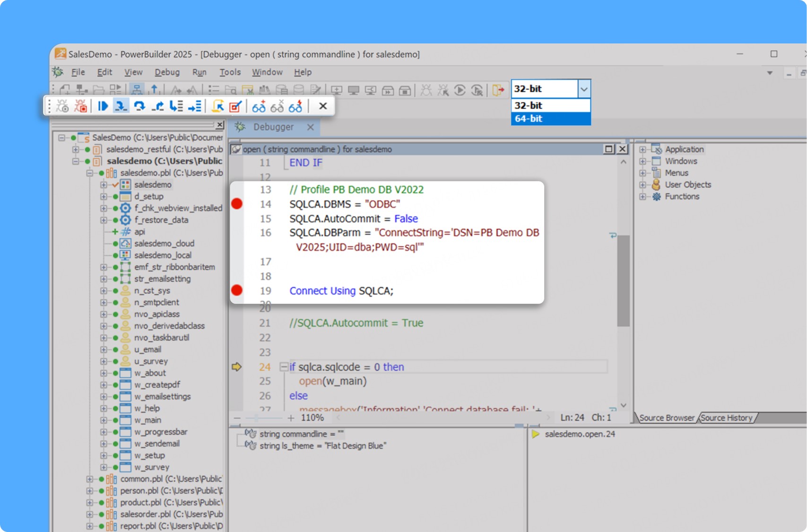
Task: Click the Add Watch glasses icon
Action: 259,106
